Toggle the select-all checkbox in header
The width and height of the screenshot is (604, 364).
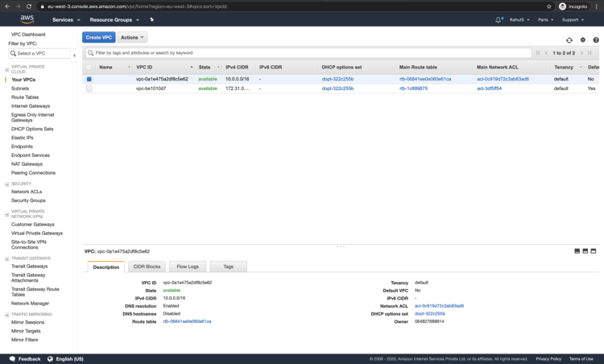pyautogui.click(x=89, y=68)
